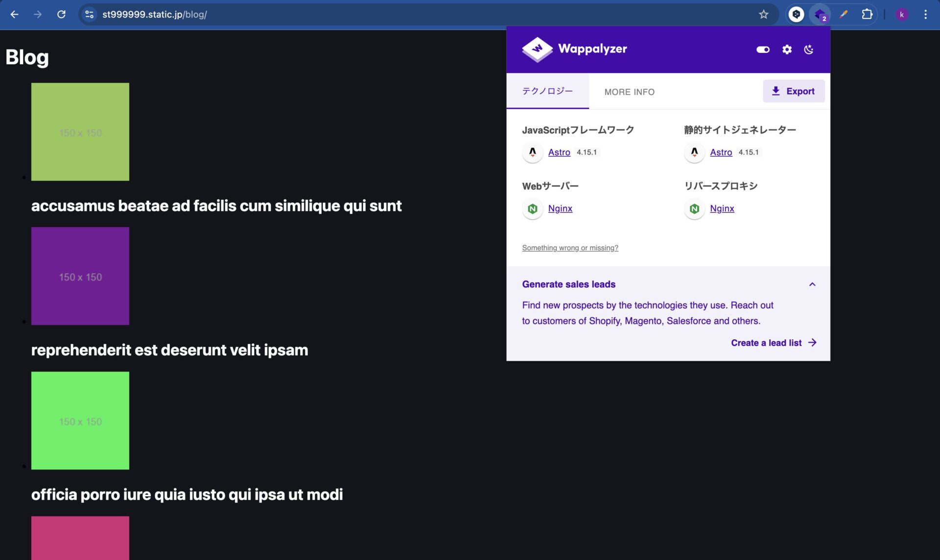The height and width of the screenshot is (560, 940).
Task: Toggle the Wappalyzer on/off switch
Action: pos(762,49)
